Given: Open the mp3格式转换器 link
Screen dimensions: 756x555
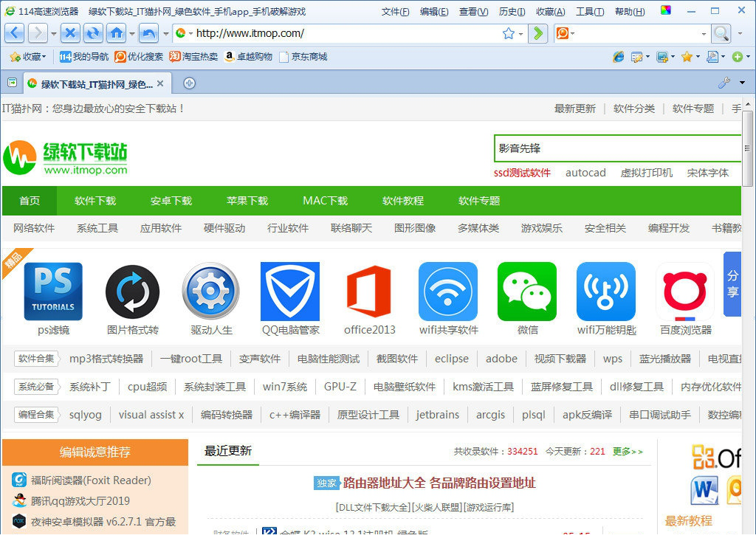Looking at the screenshot, I should 106,359.
